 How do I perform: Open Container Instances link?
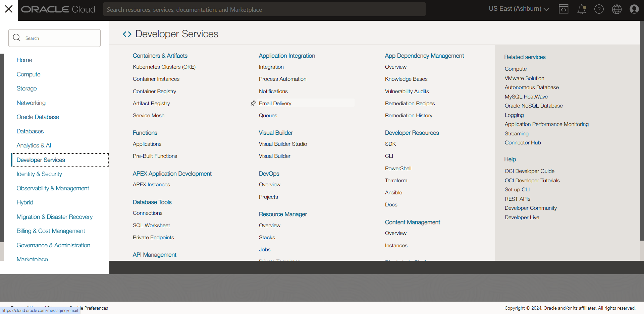click(x=156, y=79)
